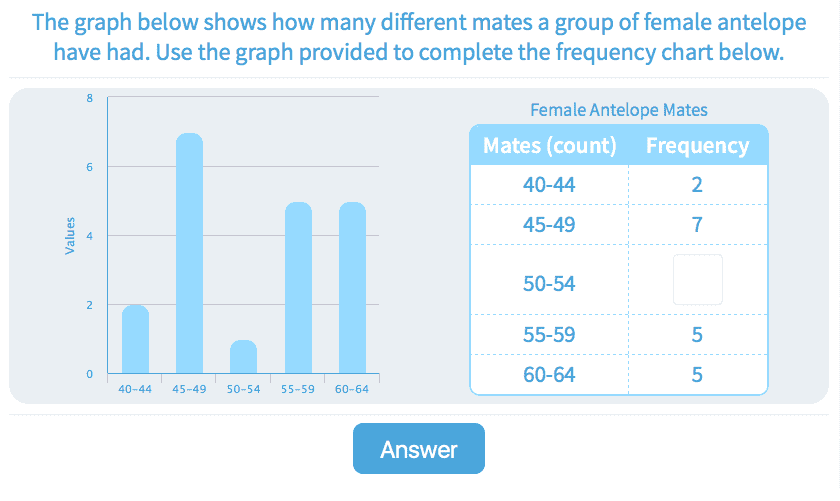Click the empty frequency box for 50-54
The image size is (840, 501).
pos(697,280)
